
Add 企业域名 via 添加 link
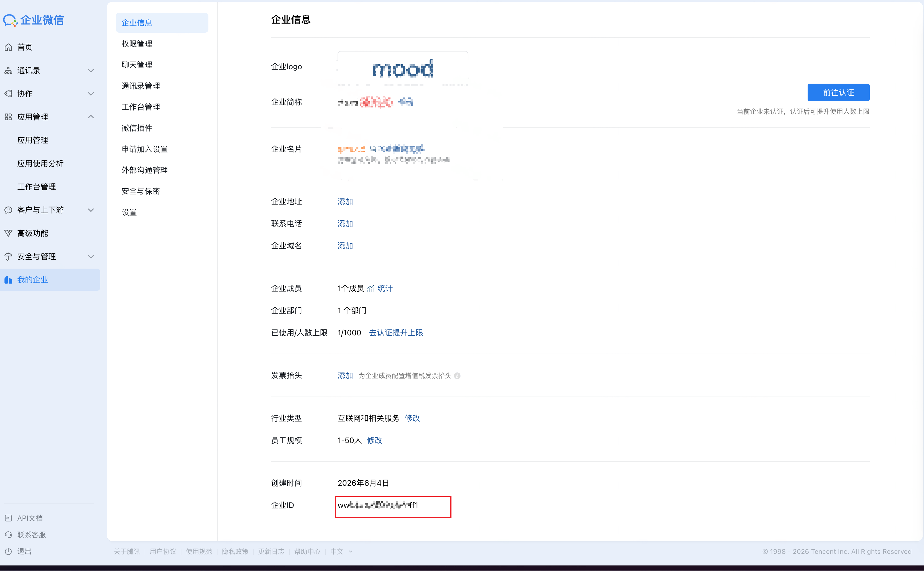[345, 246]
